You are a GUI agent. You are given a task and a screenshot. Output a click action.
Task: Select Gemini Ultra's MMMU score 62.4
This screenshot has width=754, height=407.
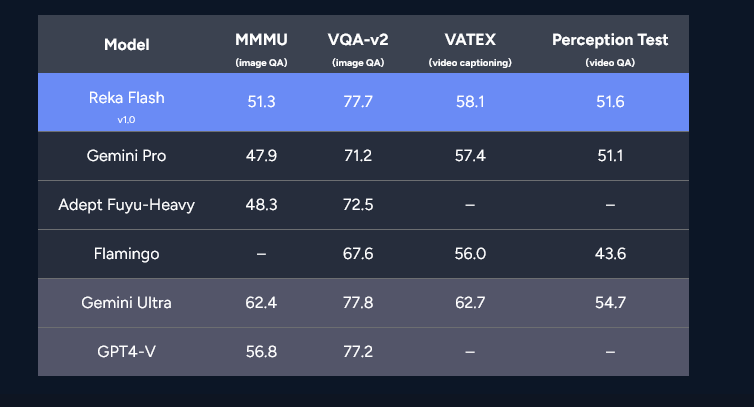coord(261,303)
